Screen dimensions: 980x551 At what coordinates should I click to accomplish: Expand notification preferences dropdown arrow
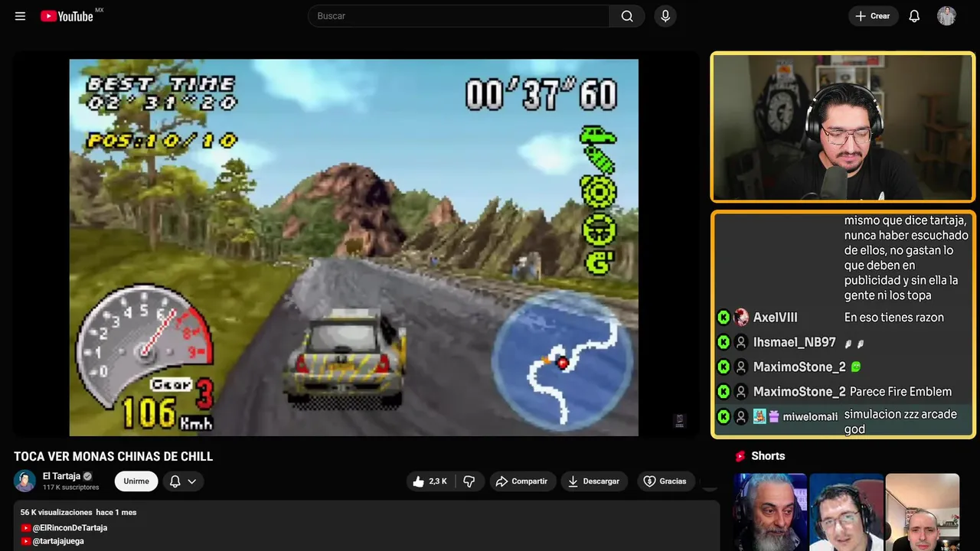point(192,481)
